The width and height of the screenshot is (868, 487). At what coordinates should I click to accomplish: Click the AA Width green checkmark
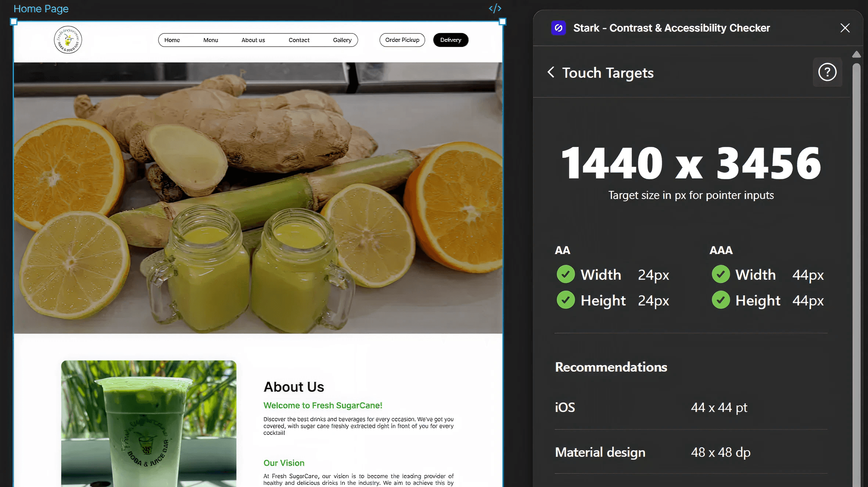[x=566, y=274]
